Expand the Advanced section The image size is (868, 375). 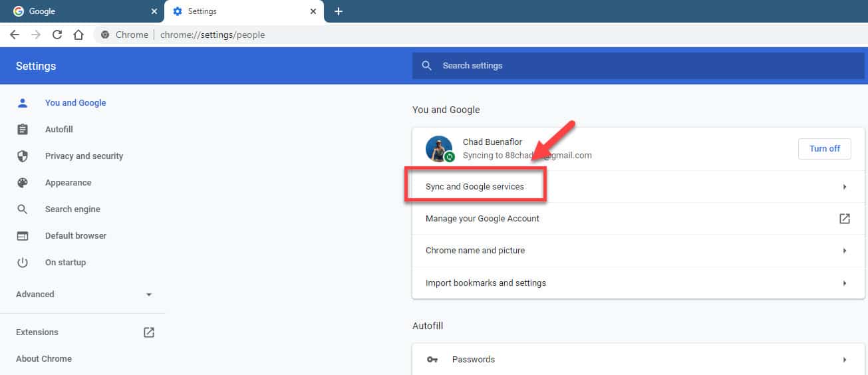pyautogui.click(x=83, y=295)
